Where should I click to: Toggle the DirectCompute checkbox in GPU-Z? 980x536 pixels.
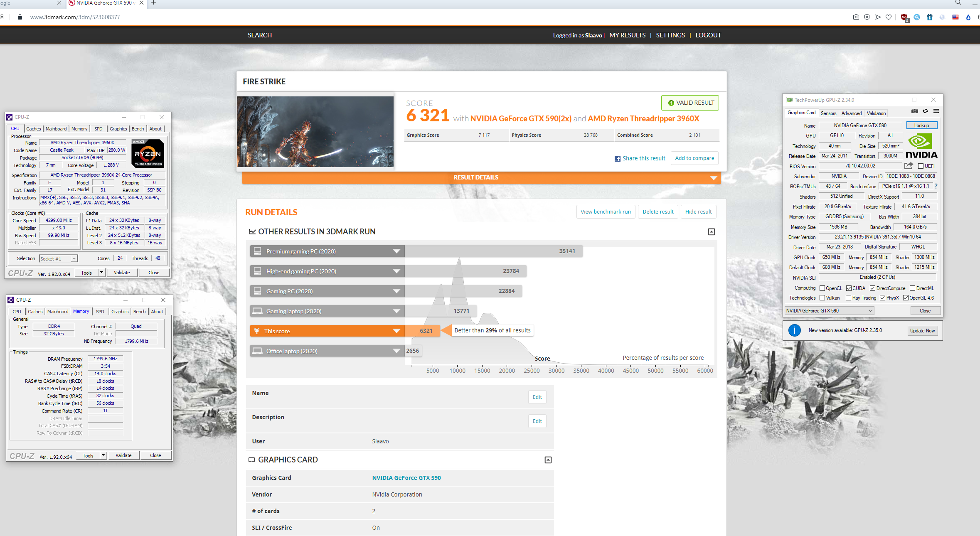(873, 288)
